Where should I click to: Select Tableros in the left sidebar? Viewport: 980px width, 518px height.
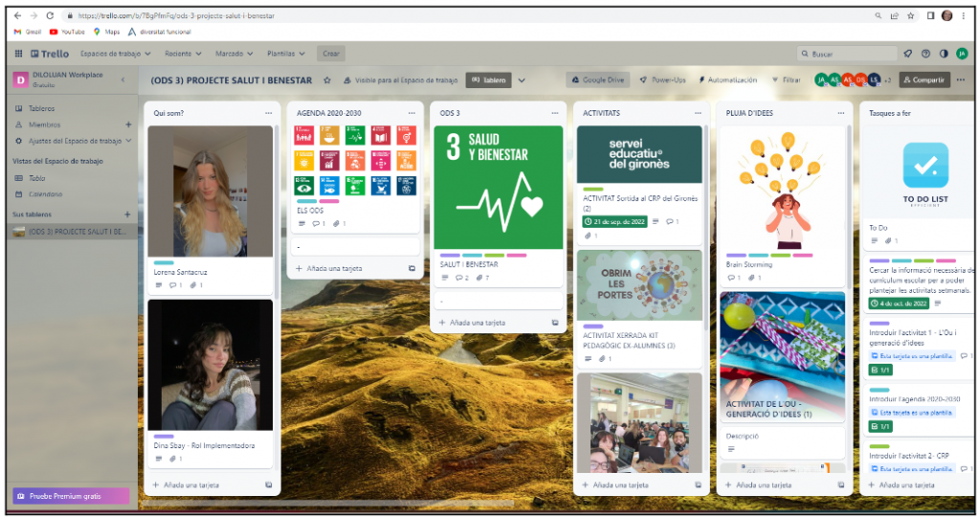[41, 108]
